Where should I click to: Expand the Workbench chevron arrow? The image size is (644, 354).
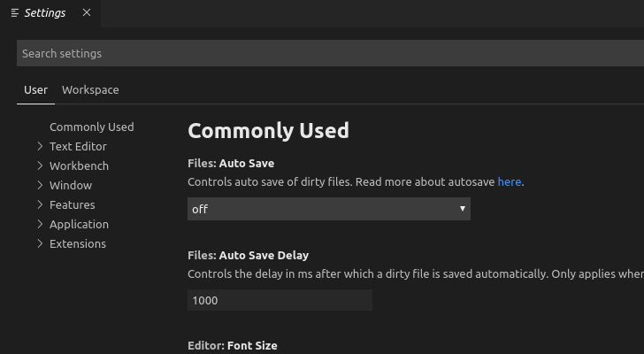click(40, 165)
